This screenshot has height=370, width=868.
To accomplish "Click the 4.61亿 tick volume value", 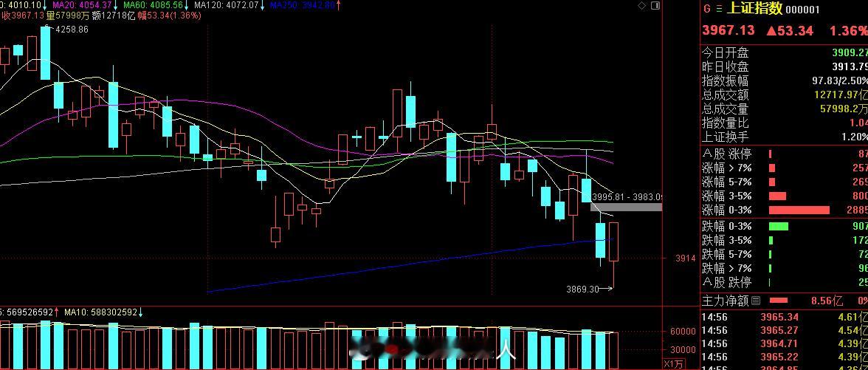I will [853, 318].
